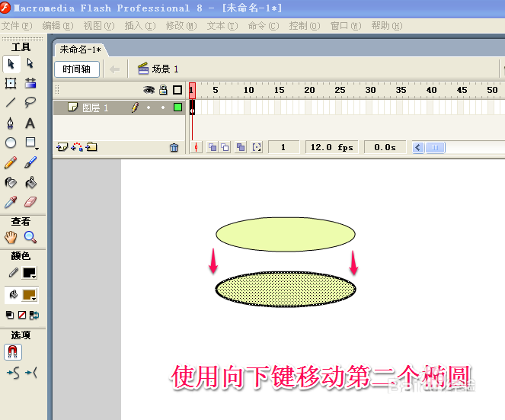Select the Subselection tool

click(x=30, y=63)
